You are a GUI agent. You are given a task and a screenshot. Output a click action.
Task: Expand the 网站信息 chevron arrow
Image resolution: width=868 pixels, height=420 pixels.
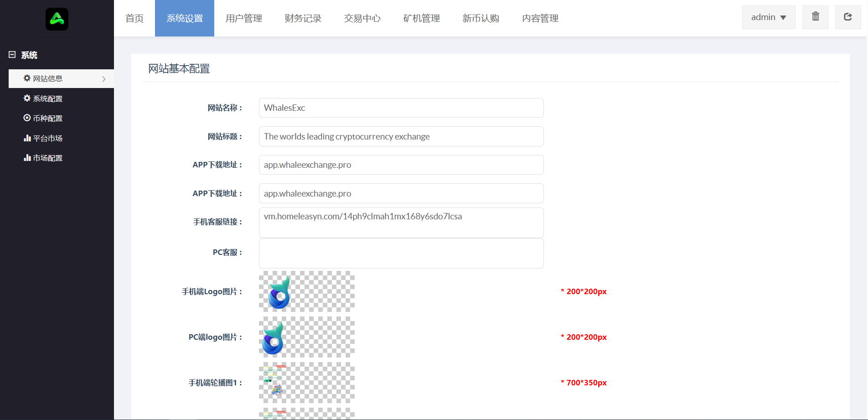point(104,79)
